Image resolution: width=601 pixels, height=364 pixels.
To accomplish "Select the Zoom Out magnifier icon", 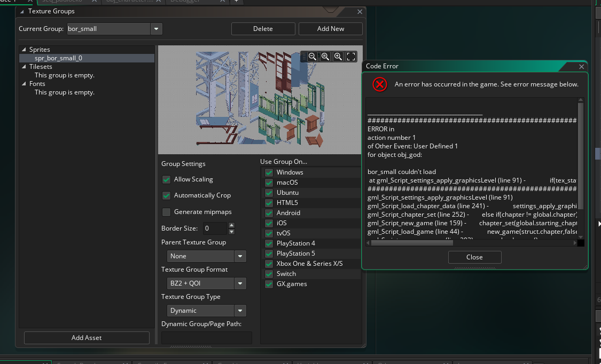I will (313, 57).
